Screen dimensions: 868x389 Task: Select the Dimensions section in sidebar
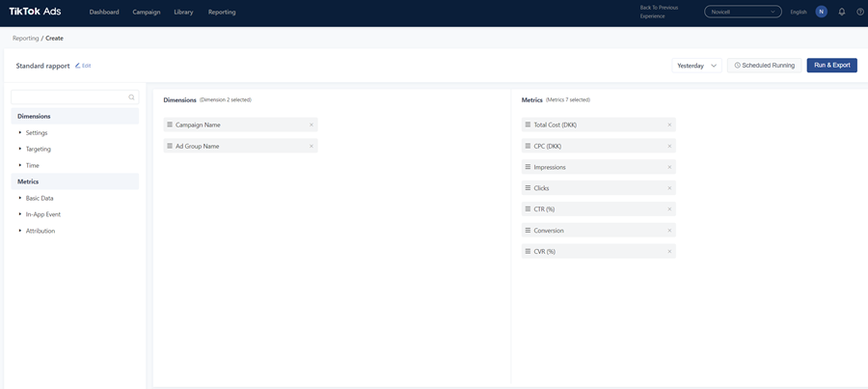click(x=74, y=117)
